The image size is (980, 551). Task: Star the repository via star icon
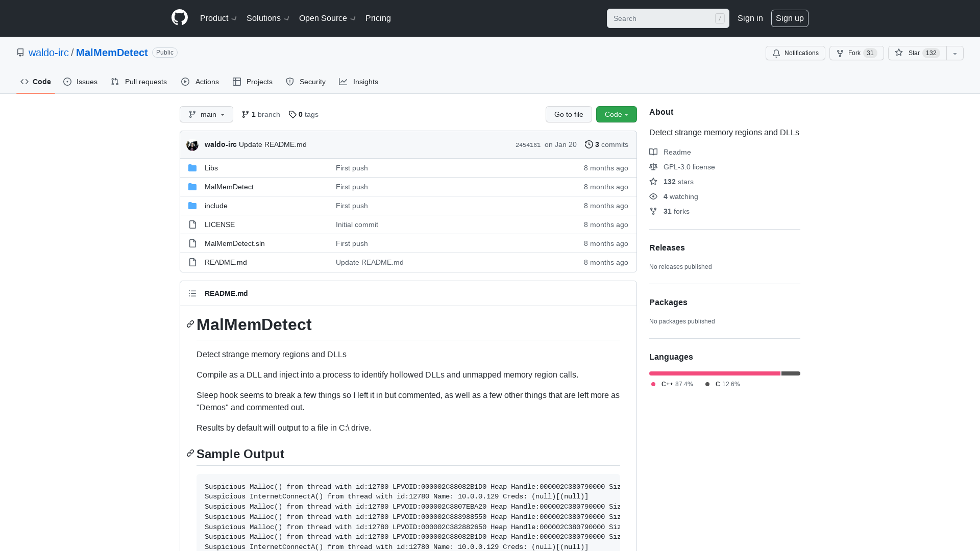pyautogui.click(x=899, y=53)
